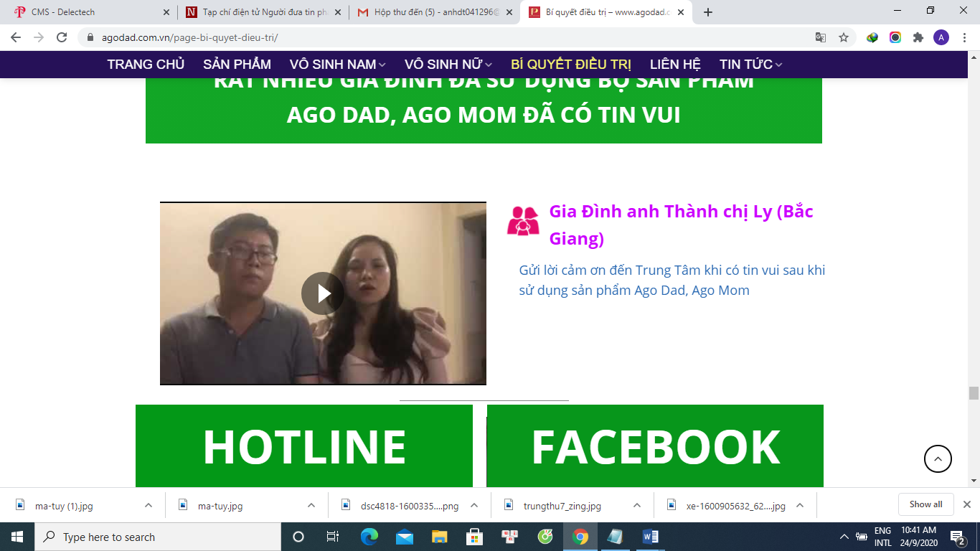The image size is (980, 551).
Task: Expand the VÔ SINH NAM menu
Action: (337, 65)
